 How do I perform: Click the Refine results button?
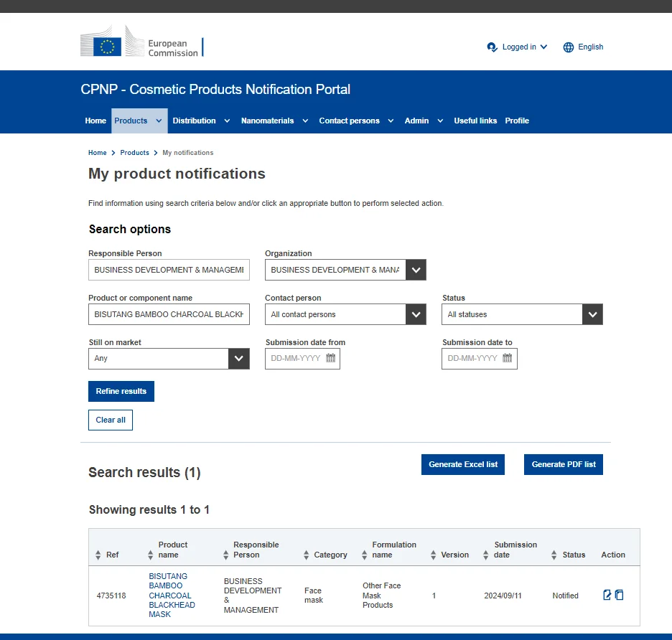pyautogui.click(x=121, y=391)
